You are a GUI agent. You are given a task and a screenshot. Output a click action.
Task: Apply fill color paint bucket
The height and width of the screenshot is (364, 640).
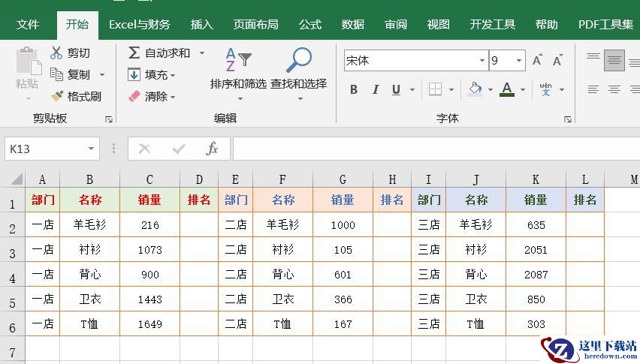click(475, 89)
